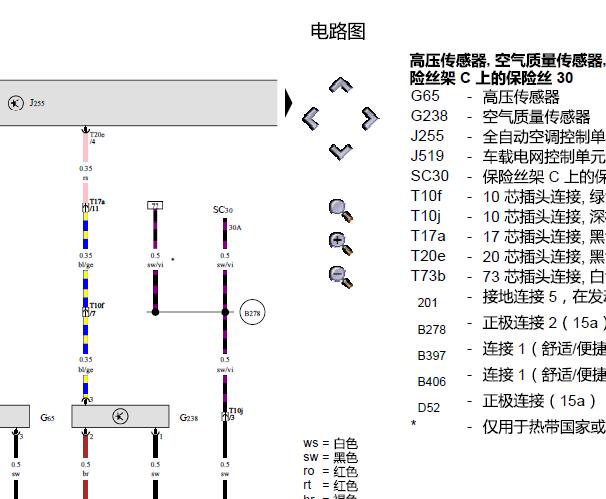Select legend row J255 全自动空调控制单
The width and height of the screenshot is (606, 499).
tap(508, 136)
